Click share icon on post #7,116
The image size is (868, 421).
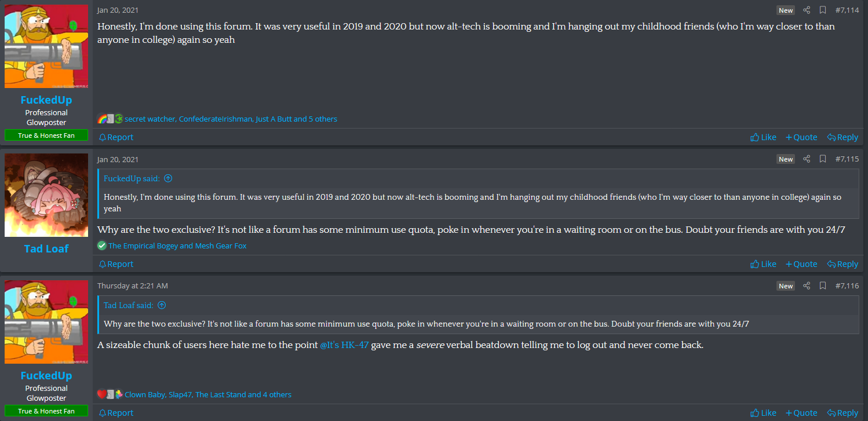[x=807, y=285]
